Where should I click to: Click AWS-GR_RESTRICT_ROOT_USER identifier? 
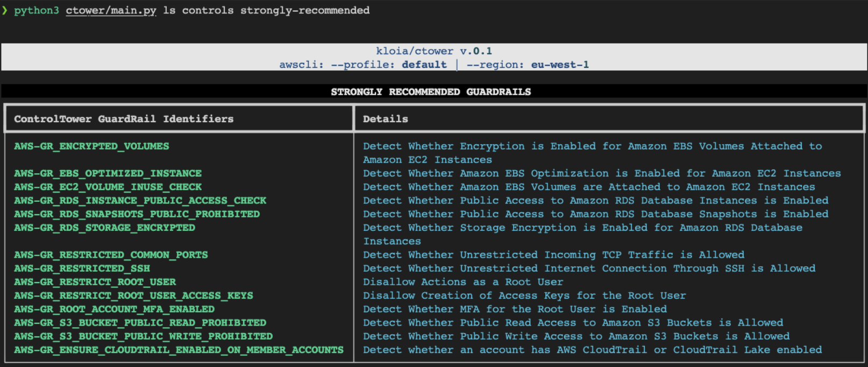point(95,282)
